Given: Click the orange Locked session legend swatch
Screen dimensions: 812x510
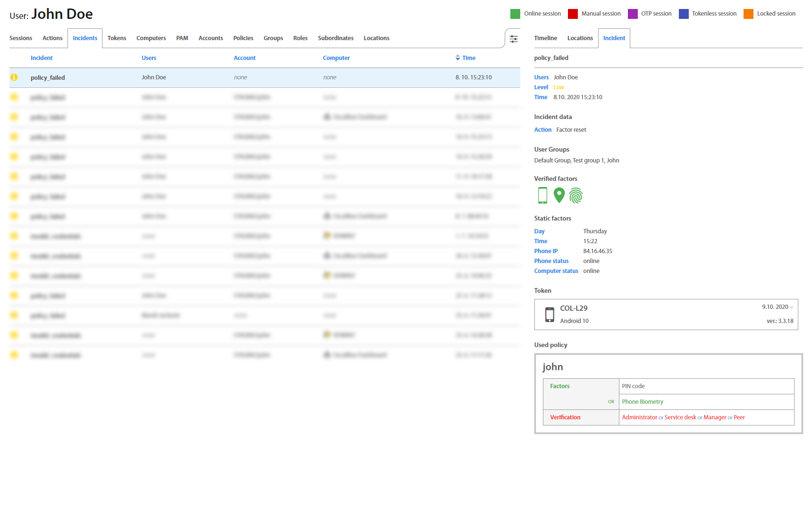Looking at the screenshot, I should (748, 14).
